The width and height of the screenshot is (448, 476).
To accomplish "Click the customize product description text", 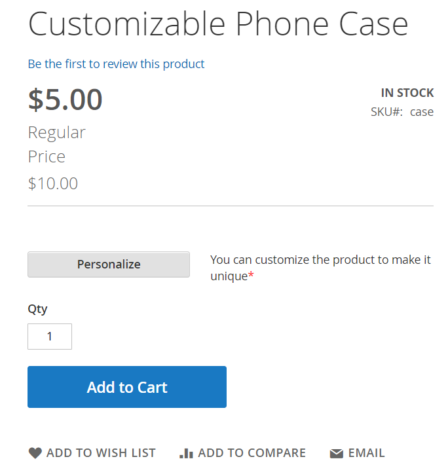I will tap(320, 268).
